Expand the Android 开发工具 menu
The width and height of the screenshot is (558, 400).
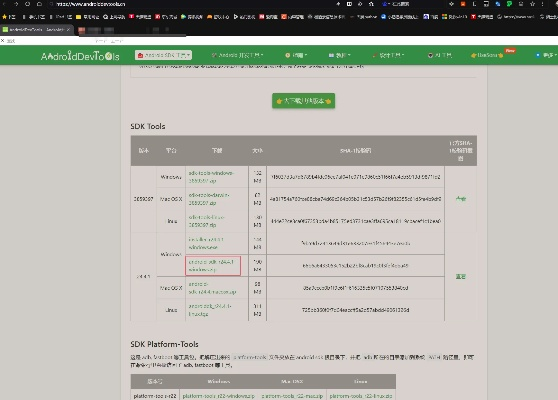pyautogui.click(x=237, y=55)
